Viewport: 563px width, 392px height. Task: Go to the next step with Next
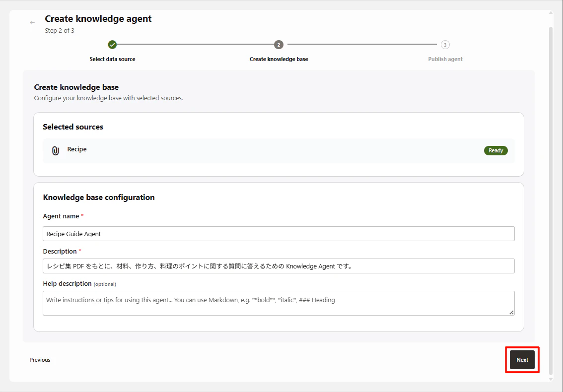click(x=522, y=360)
